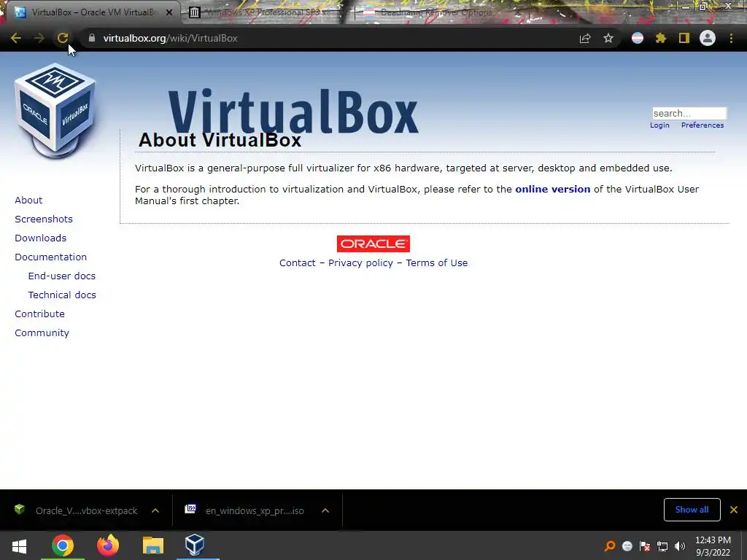
Task: Click the orange magnifier tray icon
Action: [x=610, y=546]
